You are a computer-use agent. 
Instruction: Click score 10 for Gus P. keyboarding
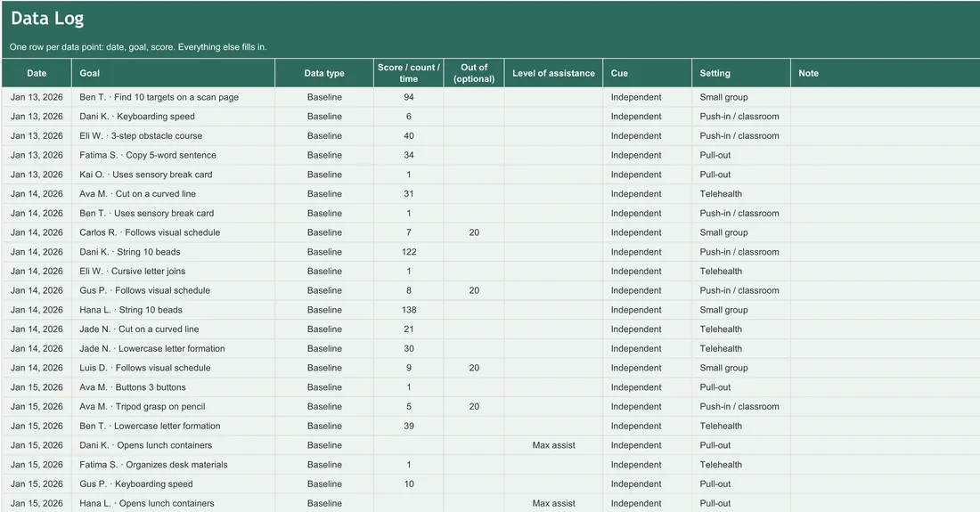[x=409, y=484]
